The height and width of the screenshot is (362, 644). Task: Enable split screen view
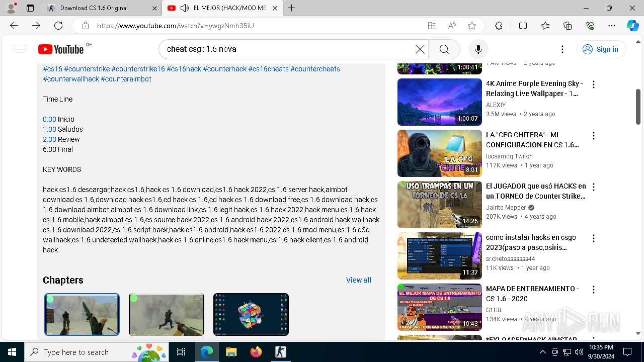click(523, 26)
